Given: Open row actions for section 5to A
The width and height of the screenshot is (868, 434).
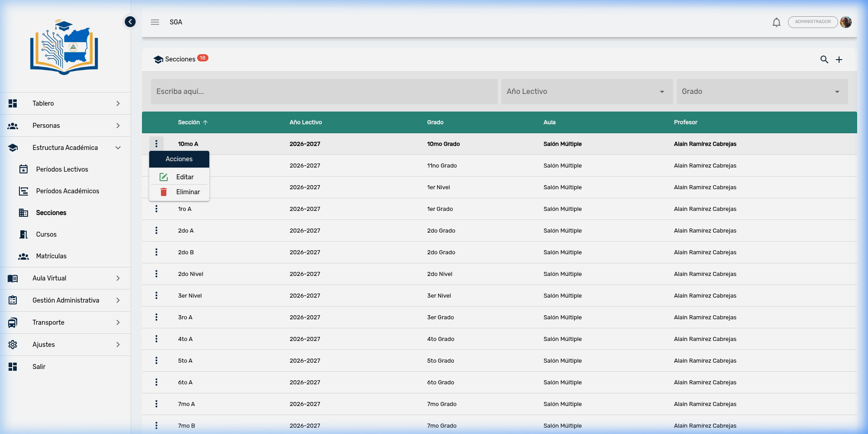Looking at the screenshot, I should [x=156, y=361].
